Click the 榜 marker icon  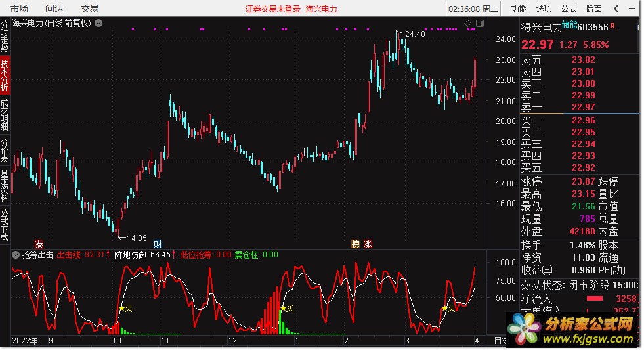[x=356, y=244]
